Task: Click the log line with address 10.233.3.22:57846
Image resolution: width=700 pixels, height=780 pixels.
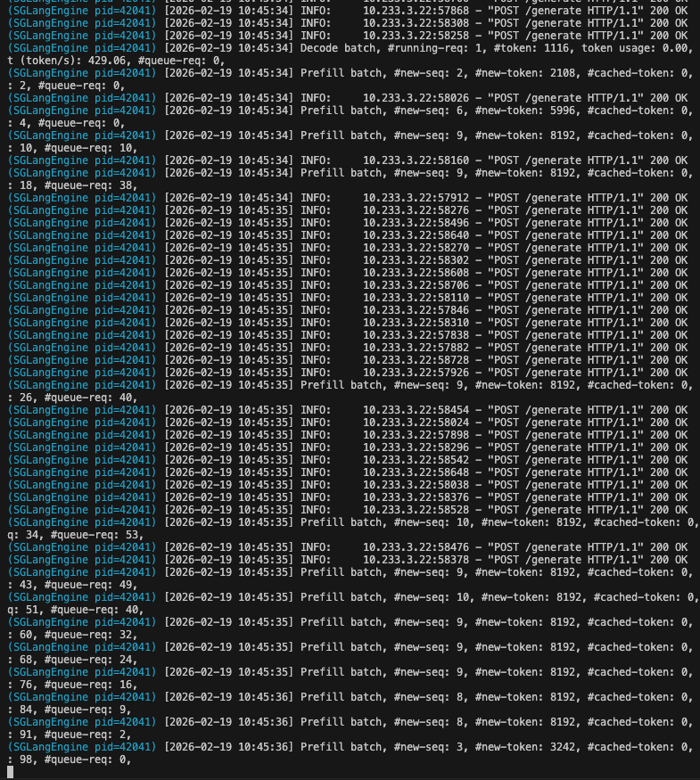Action: point(348,310)
